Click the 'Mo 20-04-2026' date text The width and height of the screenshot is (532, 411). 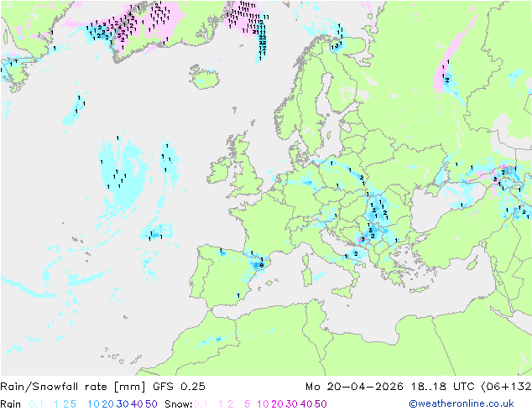[354, 387]
